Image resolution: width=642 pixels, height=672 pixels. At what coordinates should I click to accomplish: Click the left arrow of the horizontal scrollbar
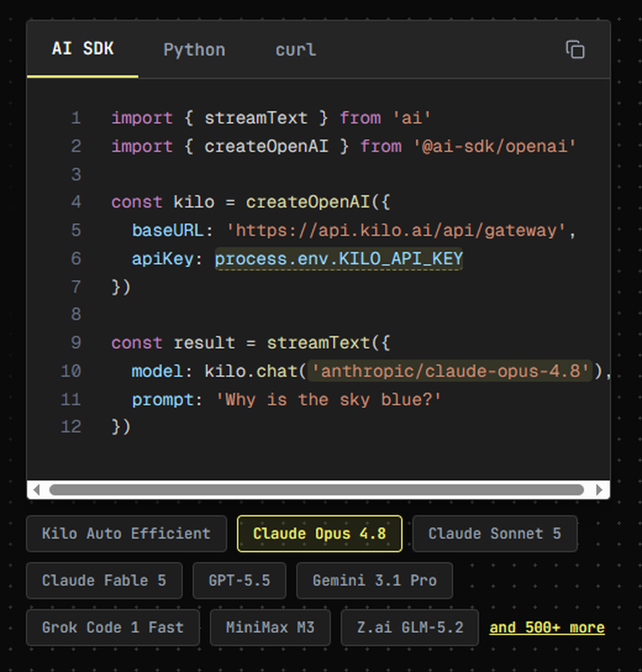37,490
